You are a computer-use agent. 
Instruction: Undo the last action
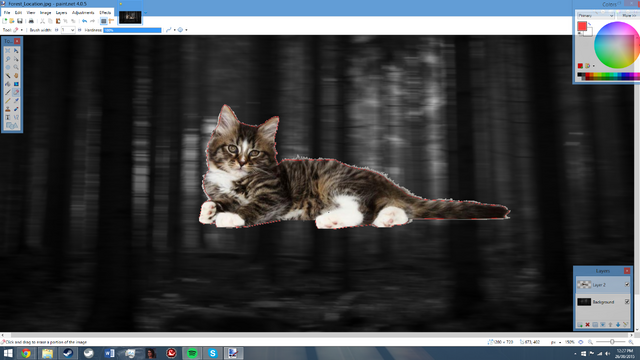coord(84,21)
